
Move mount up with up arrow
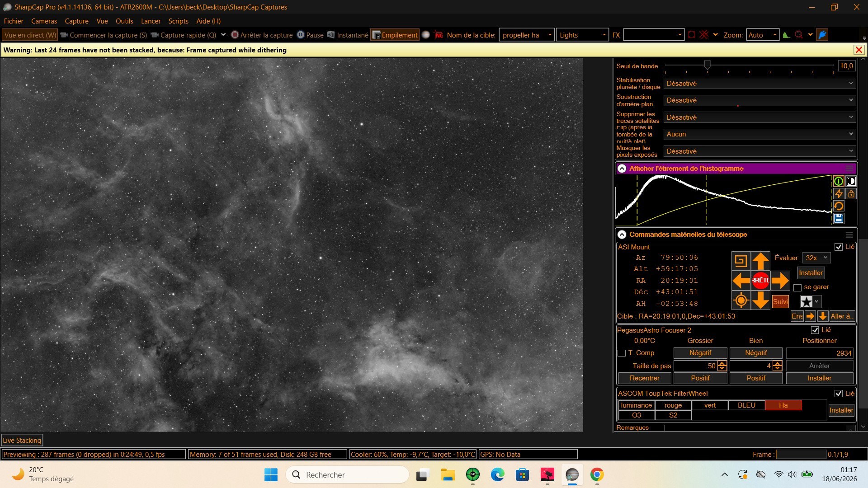click(761, 261)
